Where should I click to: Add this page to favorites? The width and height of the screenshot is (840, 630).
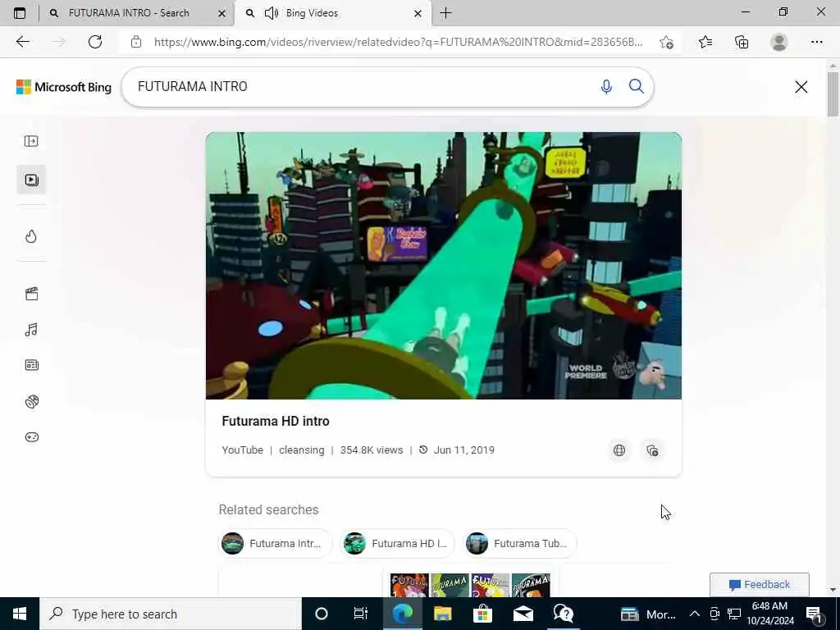coord(666,42)
